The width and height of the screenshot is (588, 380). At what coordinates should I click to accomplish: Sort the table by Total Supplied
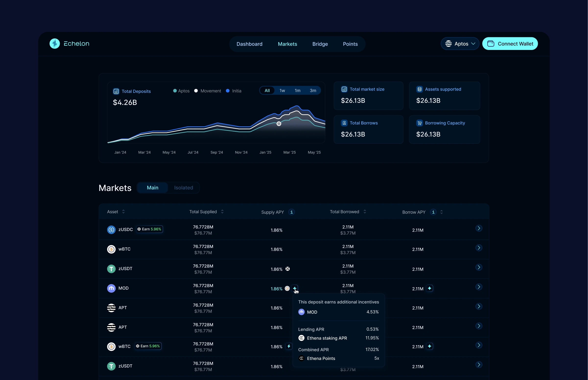tap(222, 212)
